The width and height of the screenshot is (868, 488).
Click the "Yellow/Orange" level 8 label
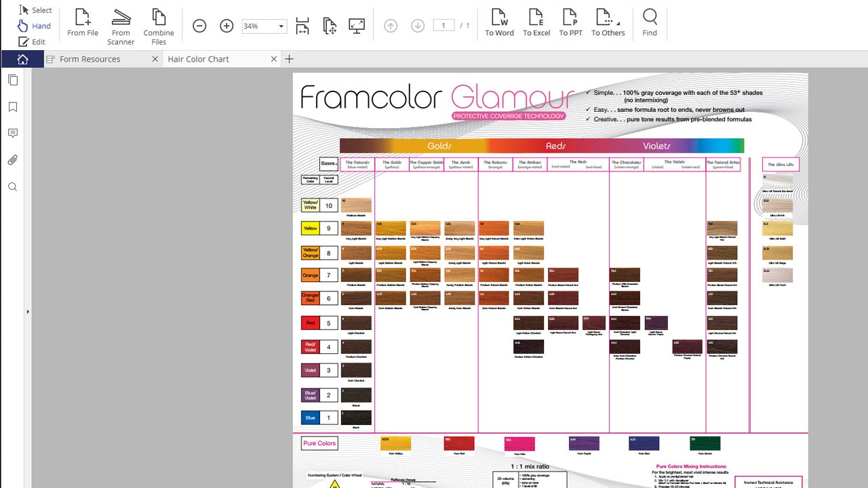[x=311, y=253]
